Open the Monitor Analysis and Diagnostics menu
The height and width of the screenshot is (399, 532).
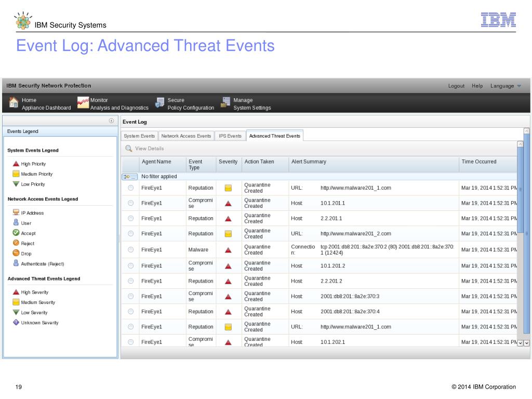(x=113, y=103)
